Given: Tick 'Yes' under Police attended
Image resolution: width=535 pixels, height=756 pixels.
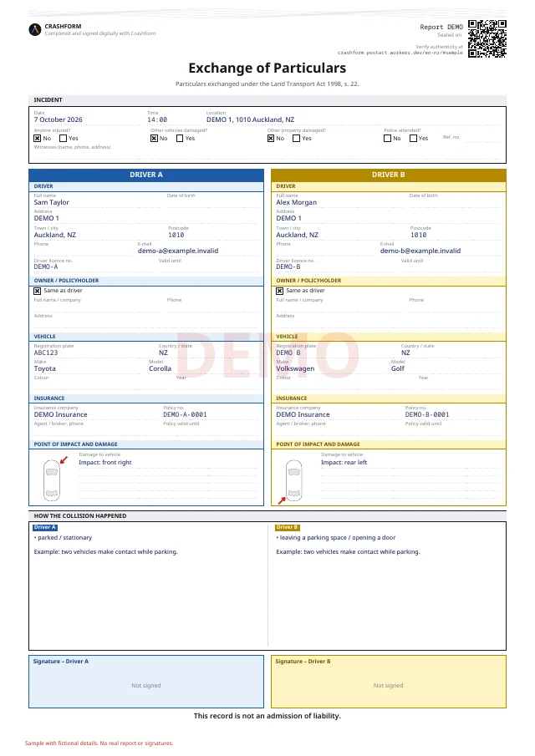Looking at the screenshot, I should 414,139.
